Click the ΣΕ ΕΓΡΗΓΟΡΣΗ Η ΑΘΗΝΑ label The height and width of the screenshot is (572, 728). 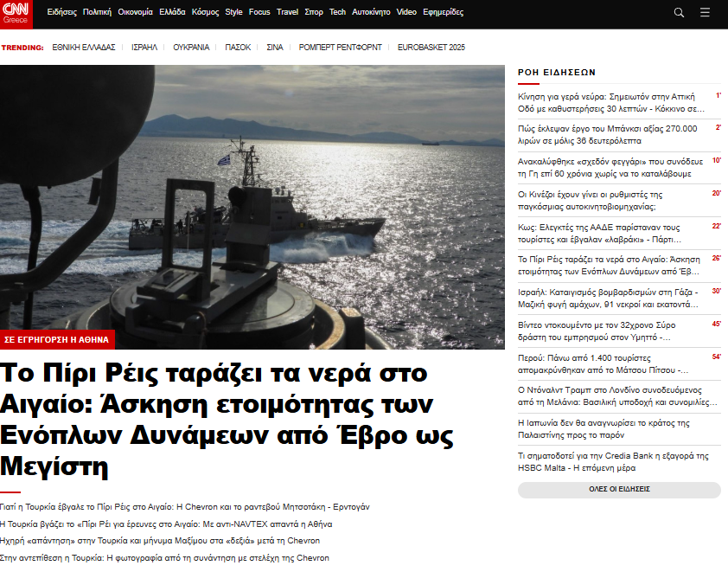(x=58, y=338)
